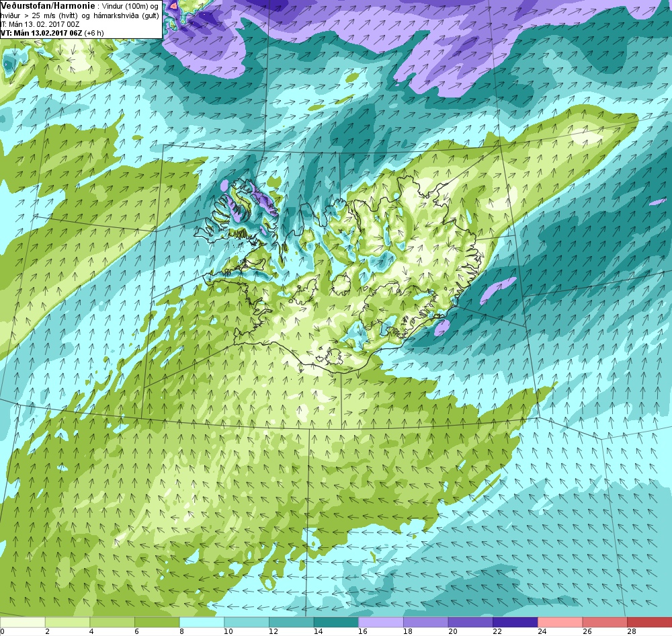Viewport: 672px width, 636px height.
Task: Click the legend value '16'
Action: [x=363, y=631]
